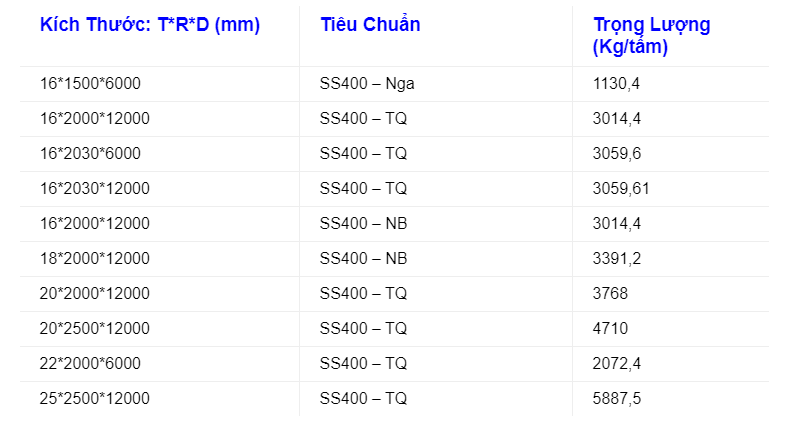Select the weight value 1130,4

point(616,84)
